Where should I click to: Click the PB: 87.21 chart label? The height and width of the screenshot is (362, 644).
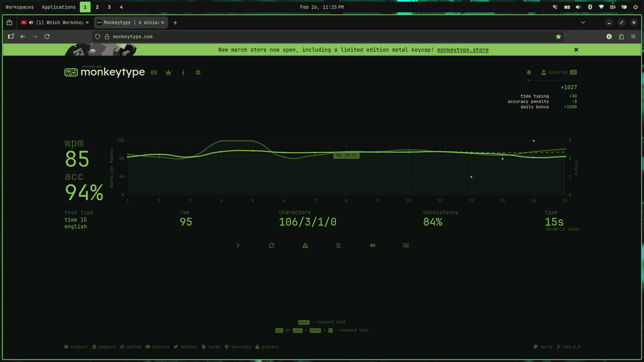point(346,156)
